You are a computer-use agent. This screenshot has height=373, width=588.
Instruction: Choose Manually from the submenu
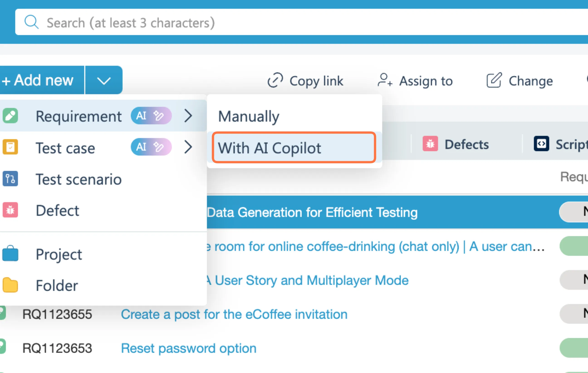[249, 116]
